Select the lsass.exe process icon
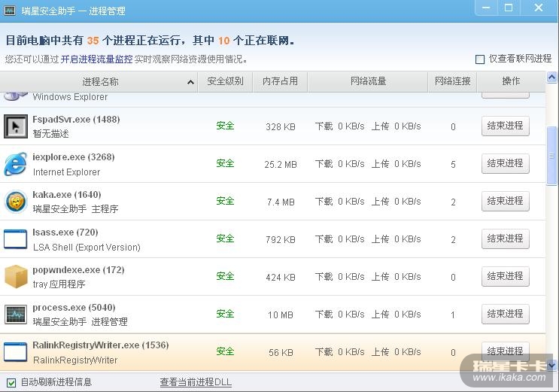This screenshot has width=559, height=392. tap(15, 239)
